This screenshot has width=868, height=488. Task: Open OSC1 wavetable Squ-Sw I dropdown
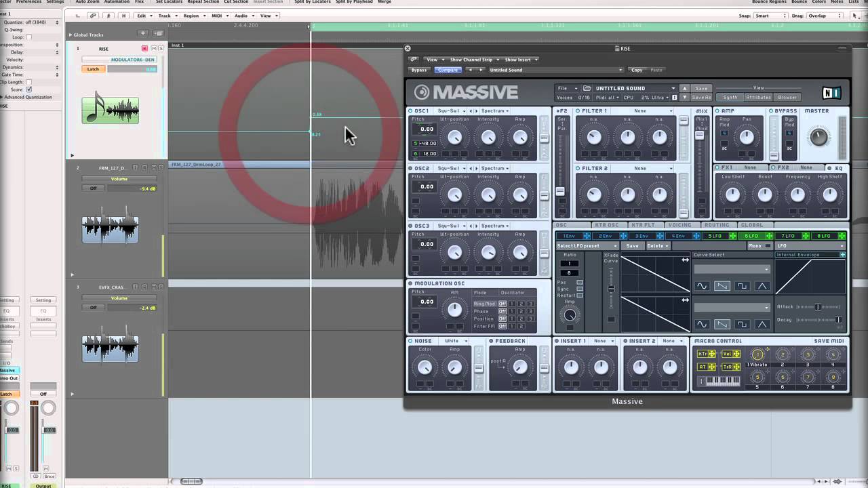coord(450,110)
